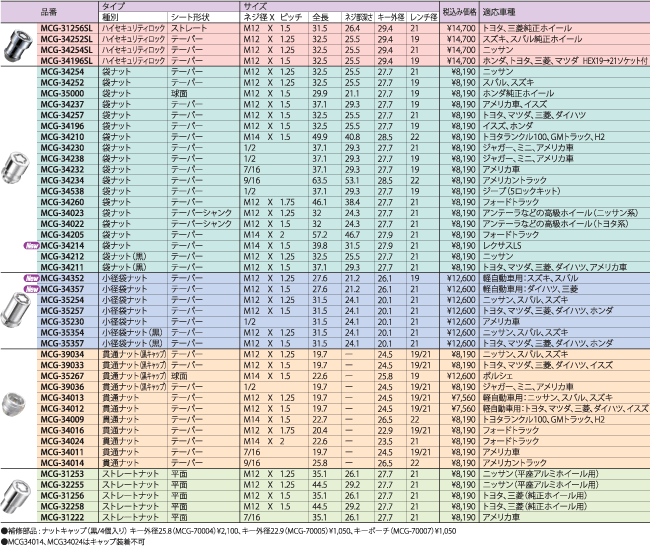Select part number MCG-31253

(x=62, y=474)
